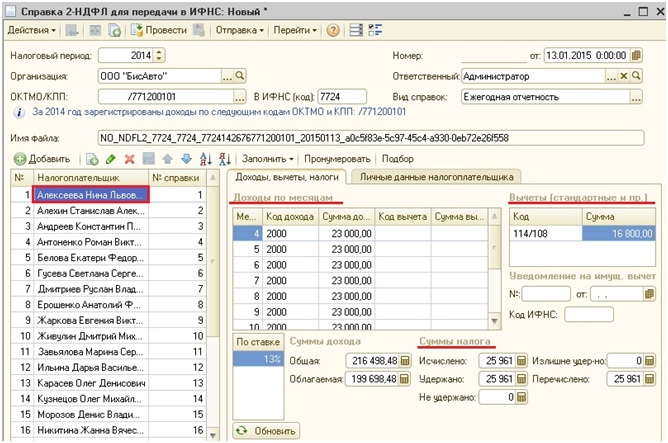668x443 pixels.
Task: Open the Перейти dropdown menu
Action: [x=295, y=30]
